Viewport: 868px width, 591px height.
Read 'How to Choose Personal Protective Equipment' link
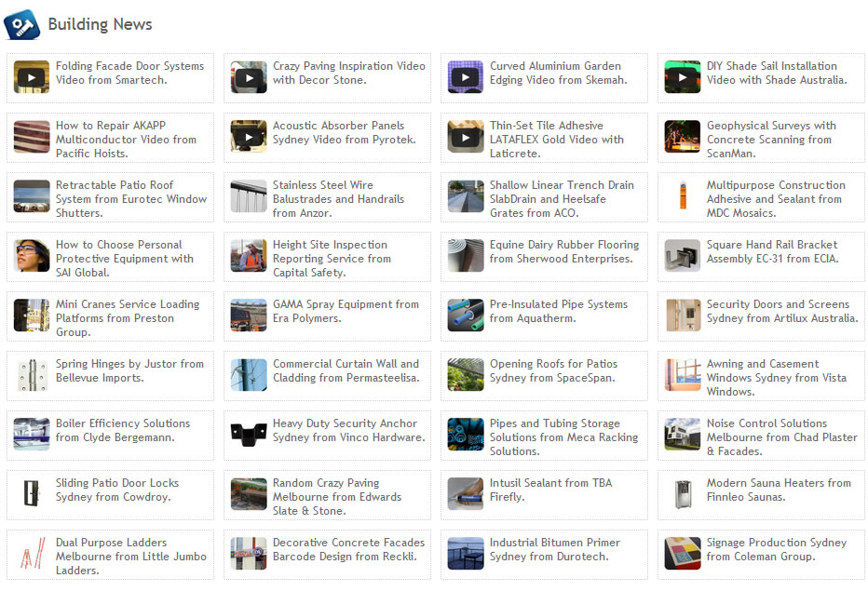pos(125,259)
